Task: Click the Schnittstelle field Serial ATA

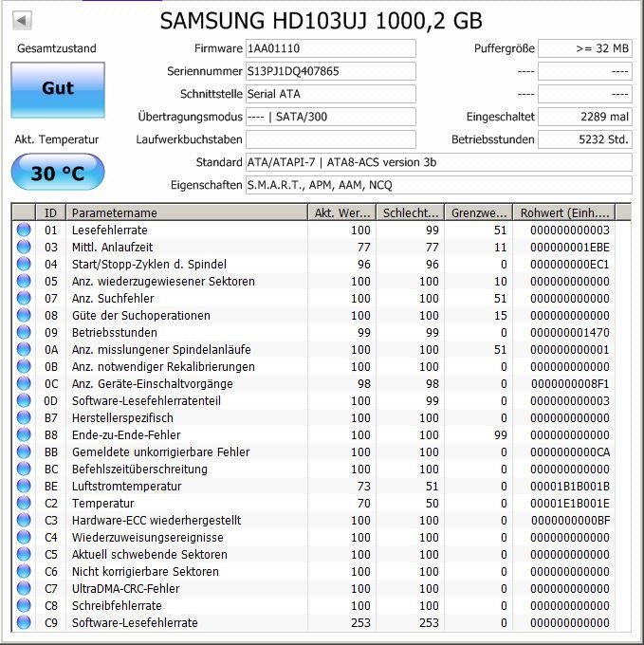Action: 331,94
